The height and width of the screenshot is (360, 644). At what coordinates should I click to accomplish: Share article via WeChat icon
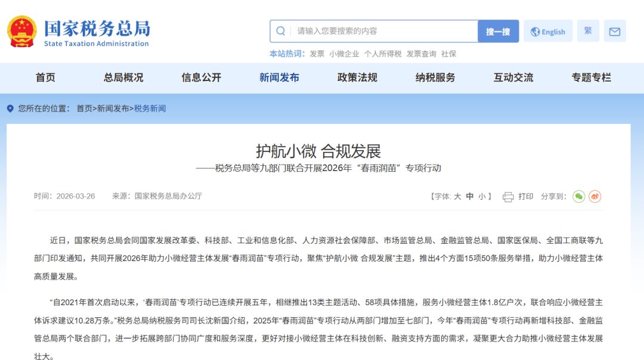(x=578, y=196)
